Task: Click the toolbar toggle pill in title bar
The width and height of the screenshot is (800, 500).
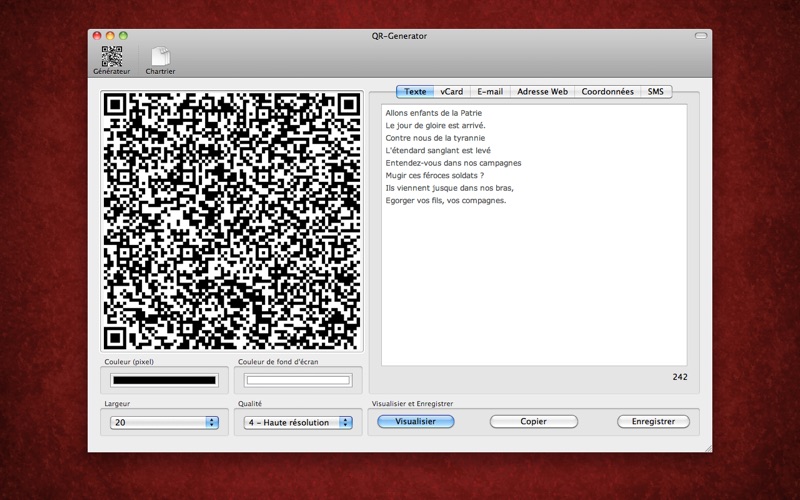Action: [x=701, y=36]
